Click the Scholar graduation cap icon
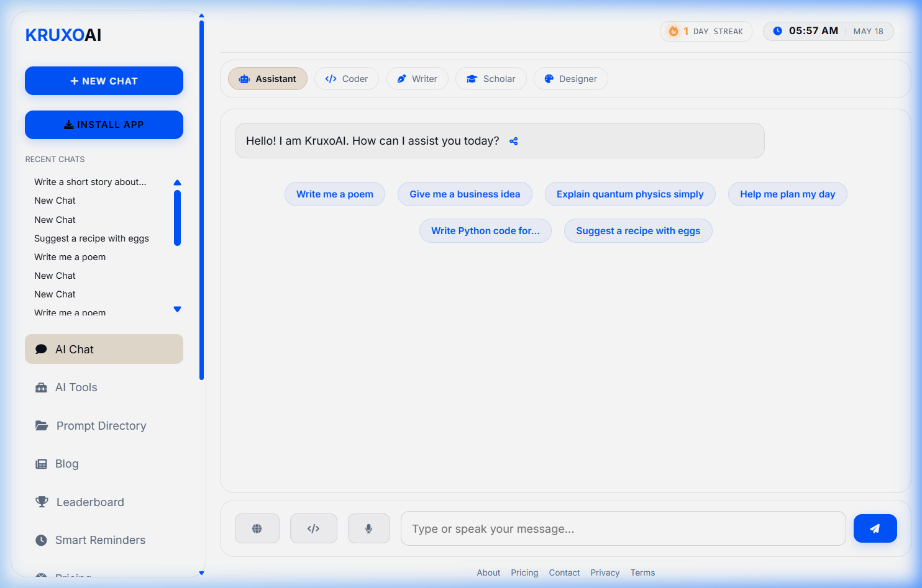This screenshot has width=922, height=588. pyautogui.click(x=472, y=79)
